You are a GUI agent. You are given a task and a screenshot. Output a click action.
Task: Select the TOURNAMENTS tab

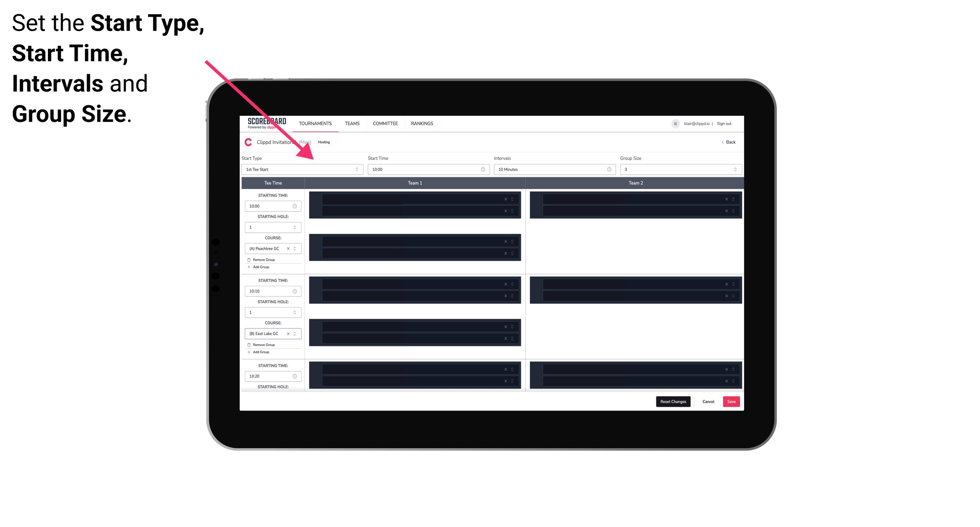click(316, 123)
